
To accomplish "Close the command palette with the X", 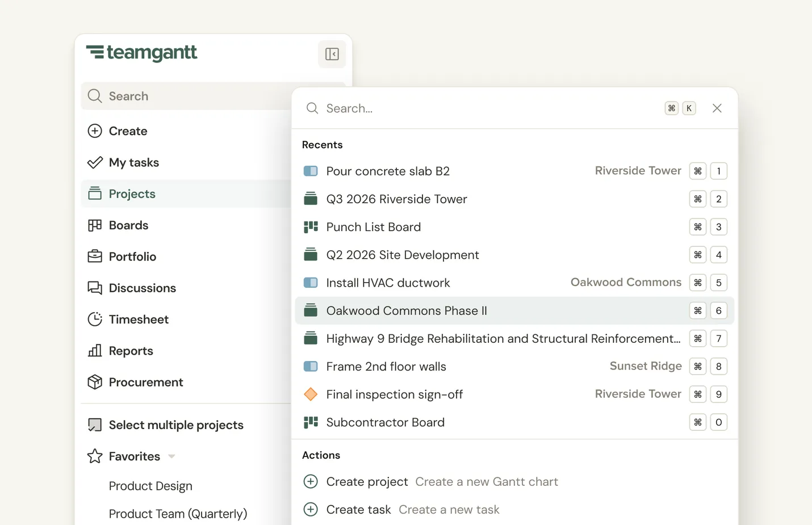I will [x=717, y=108].
